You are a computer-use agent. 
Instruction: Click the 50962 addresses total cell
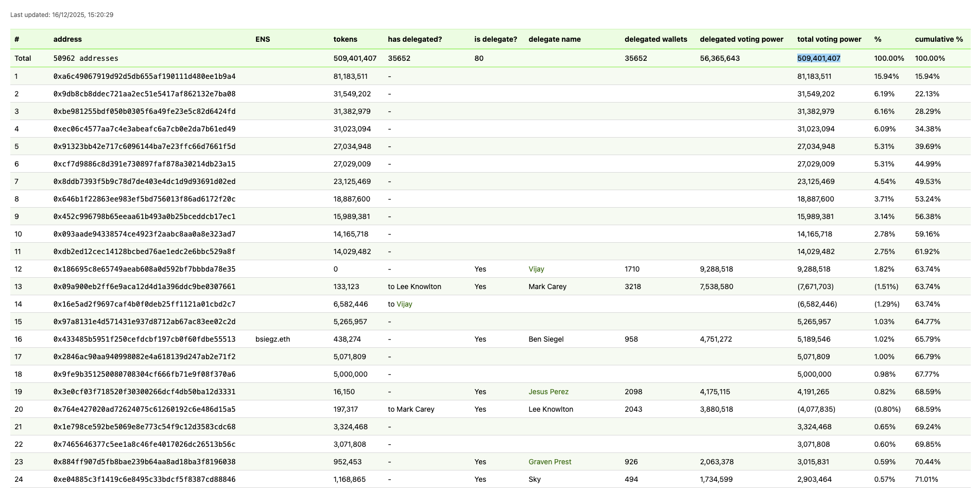tap(85, 58)
